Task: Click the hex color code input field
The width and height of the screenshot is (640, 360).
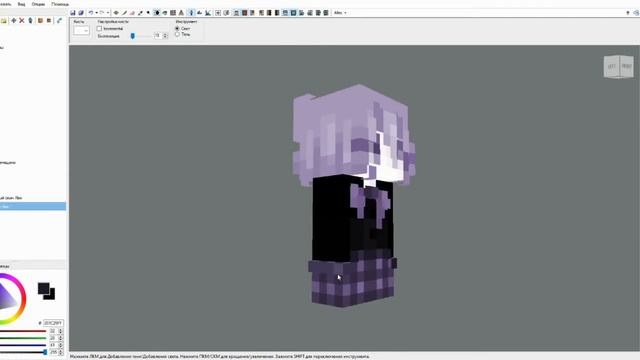Action: click(53, 323)
